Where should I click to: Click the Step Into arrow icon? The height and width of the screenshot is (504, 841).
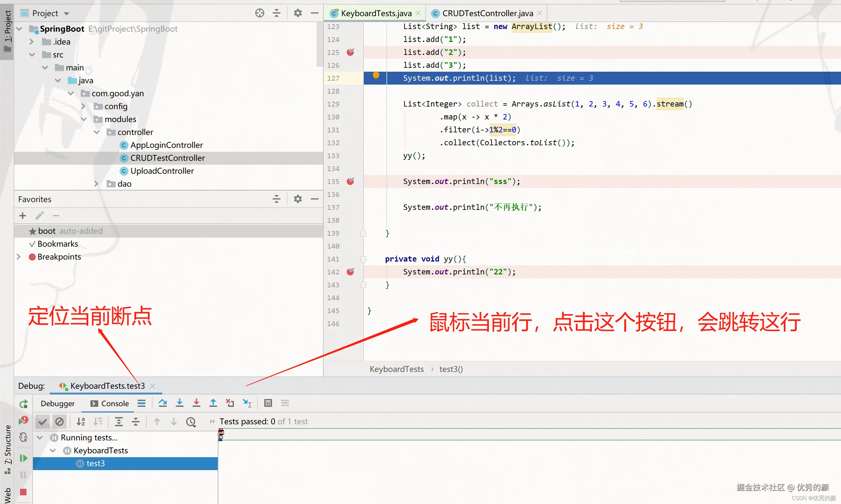(179, 403)
